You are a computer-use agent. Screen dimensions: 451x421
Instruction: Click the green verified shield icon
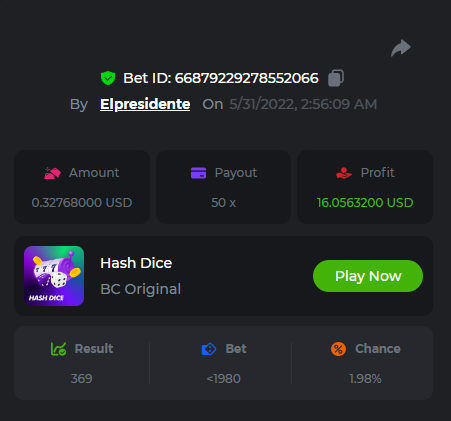(108, 78)
